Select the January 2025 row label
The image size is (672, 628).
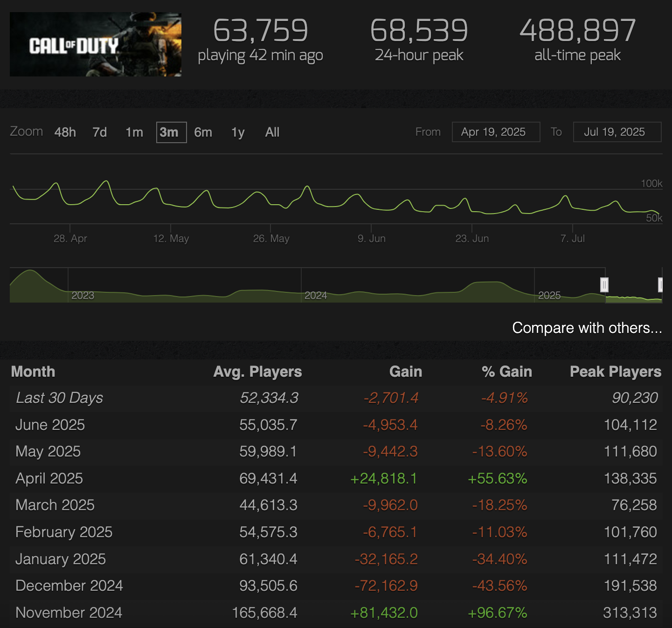coord(61,559)
